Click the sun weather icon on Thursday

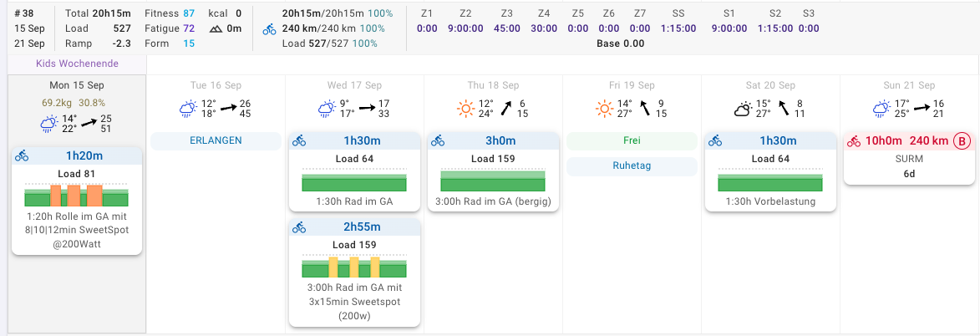pyautogui.click(x=465, y=109)
